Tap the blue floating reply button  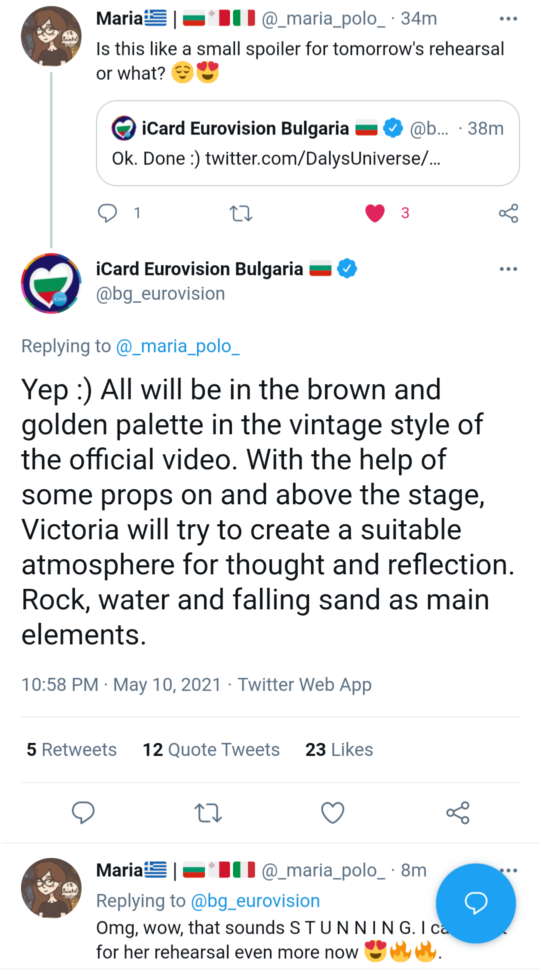(x=475, y=903)
